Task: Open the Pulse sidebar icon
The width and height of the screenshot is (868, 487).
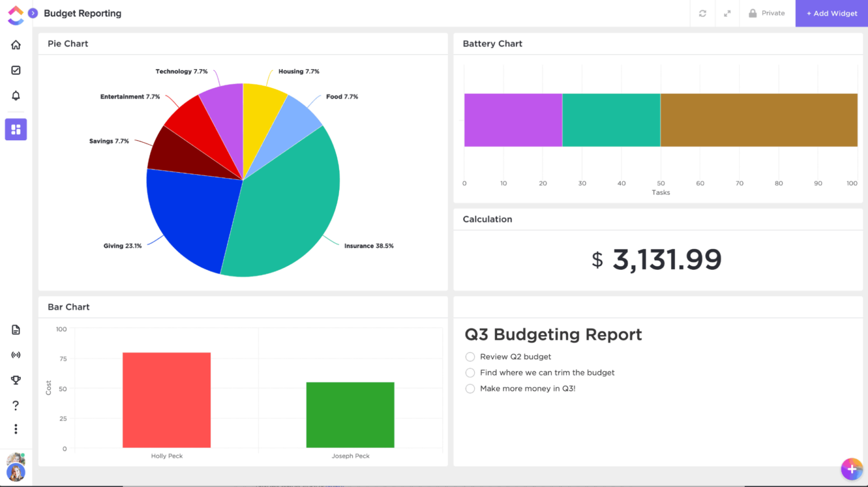Action: 16,355
